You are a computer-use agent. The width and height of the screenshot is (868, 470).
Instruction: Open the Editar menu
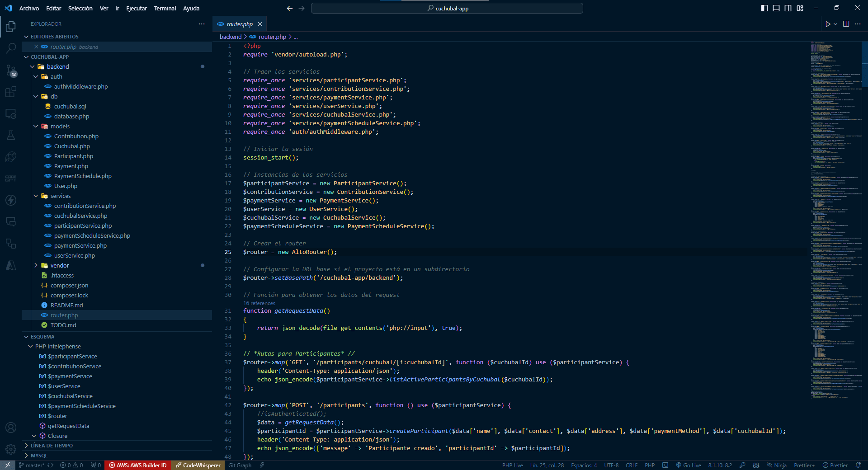(x=53, y=8)
